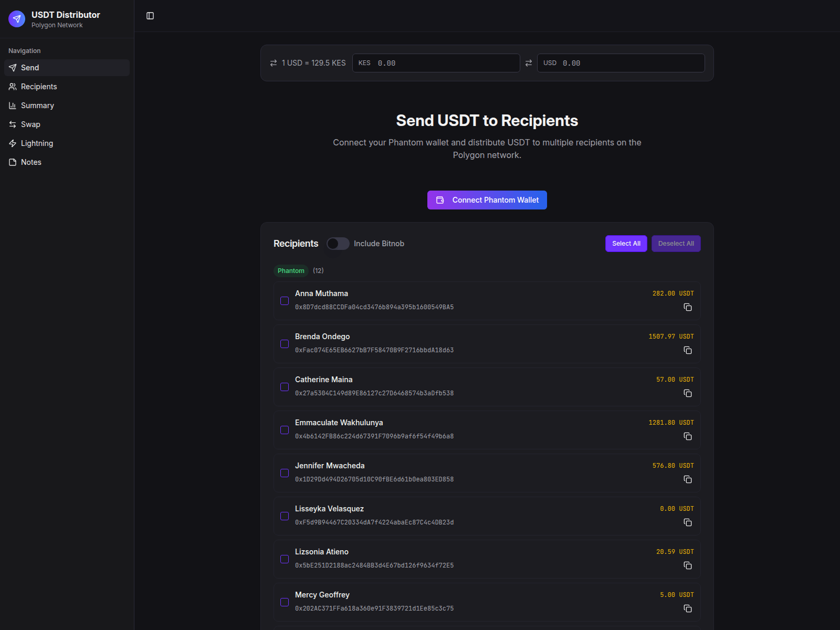Copy Mercy Geoffrey's wallet address
Screen dimensions: 840x630
click(x=688, y=608)
